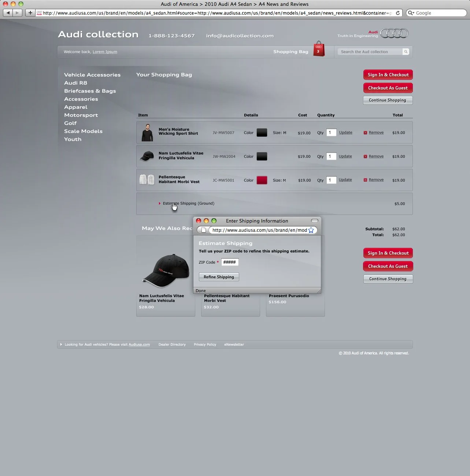Click the Shopping Bag text link
Image resolution: width=470 pixels, height=476 pixels.
(x=291, y=52)
